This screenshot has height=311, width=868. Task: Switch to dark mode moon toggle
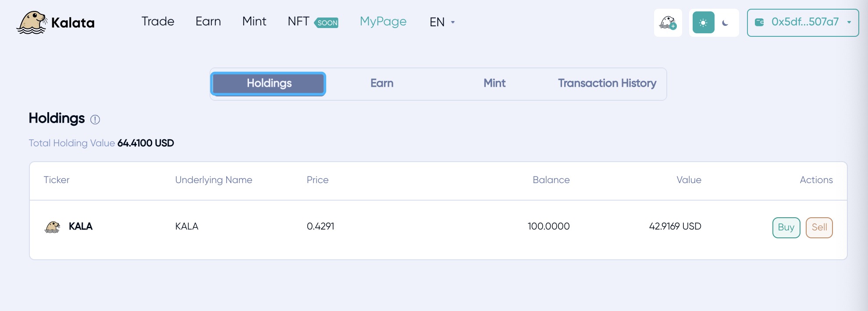[x=726, y=23]
